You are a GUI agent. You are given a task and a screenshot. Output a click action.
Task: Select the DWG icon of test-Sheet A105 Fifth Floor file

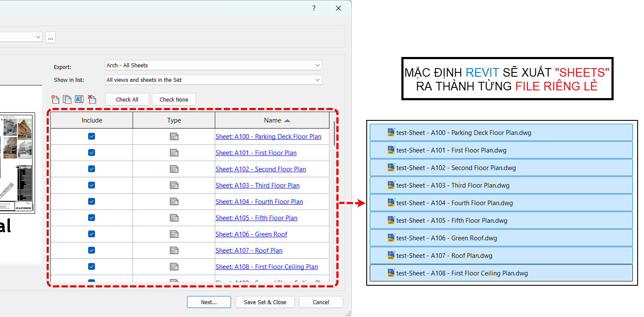click(x=391, y=220)
